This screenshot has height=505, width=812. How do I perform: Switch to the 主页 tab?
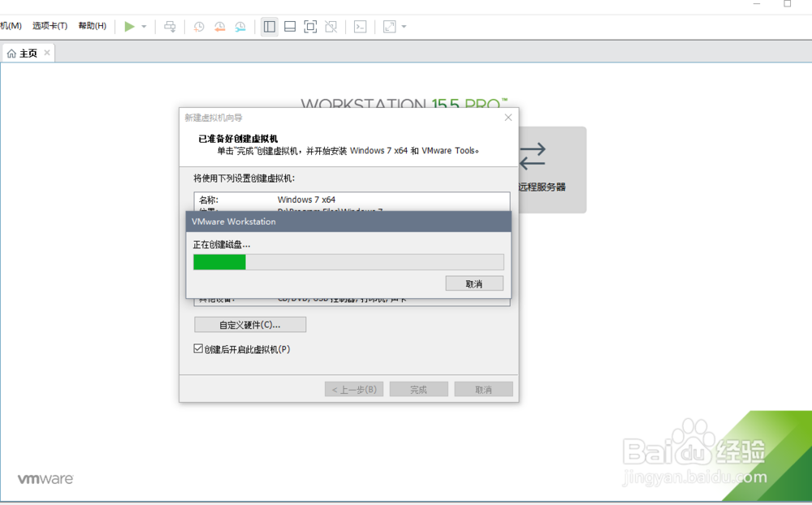pyautogui.click(x=28, y=54)
